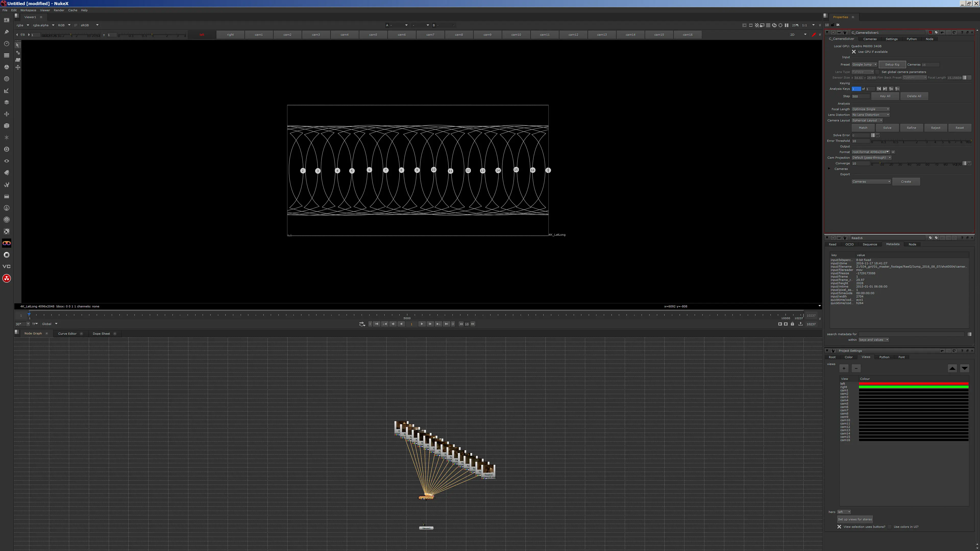
Task: Click the green colour bar for right view
Action: pyautogui.click(x=913, y=387)
